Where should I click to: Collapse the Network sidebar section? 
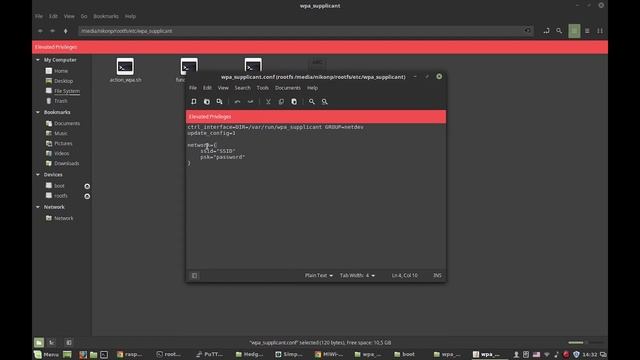tap(38, 207)
